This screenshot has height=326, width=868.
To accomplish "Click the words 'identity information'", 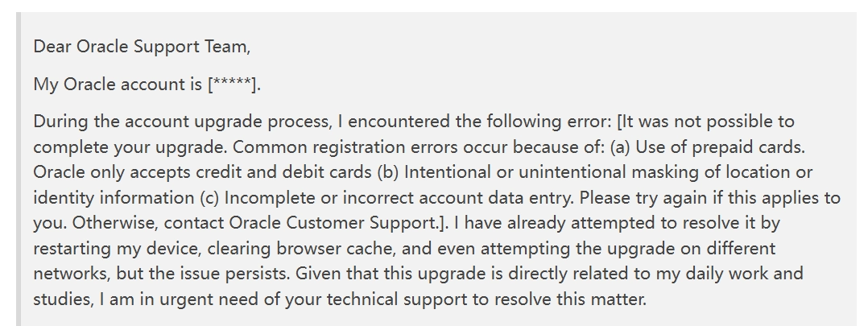I will (x=114, y=197).
